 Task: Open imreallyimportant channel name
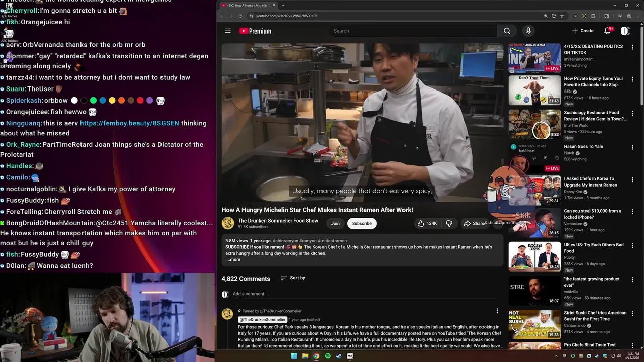pyautogui.click(x=579, y=59)
